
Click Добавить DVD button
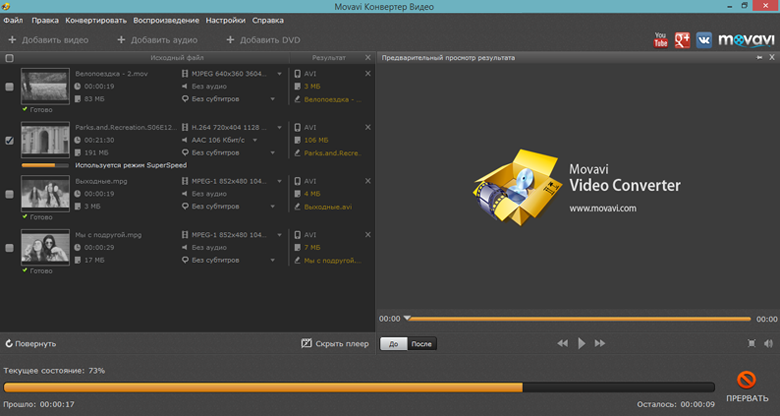coord(263,40)
